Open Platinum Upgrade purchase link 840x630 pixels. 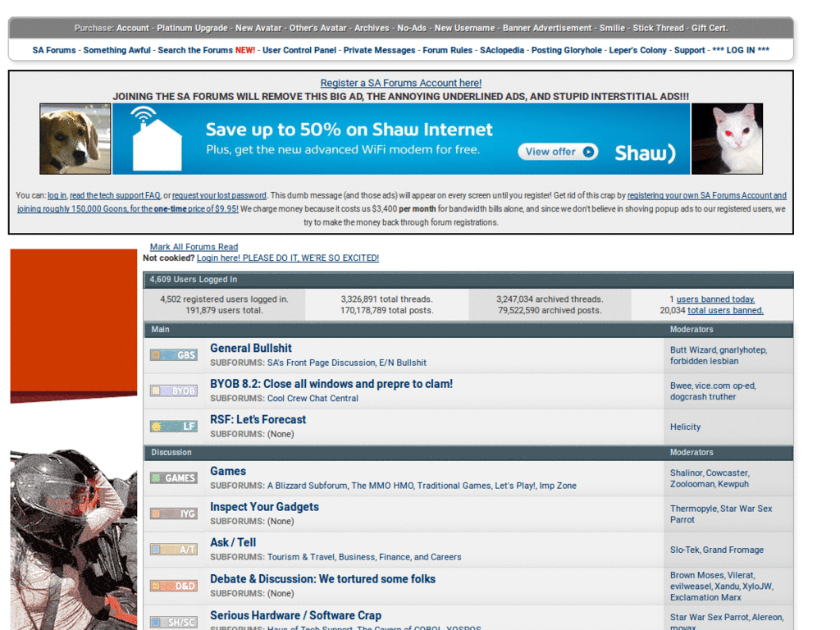(192, 28)
